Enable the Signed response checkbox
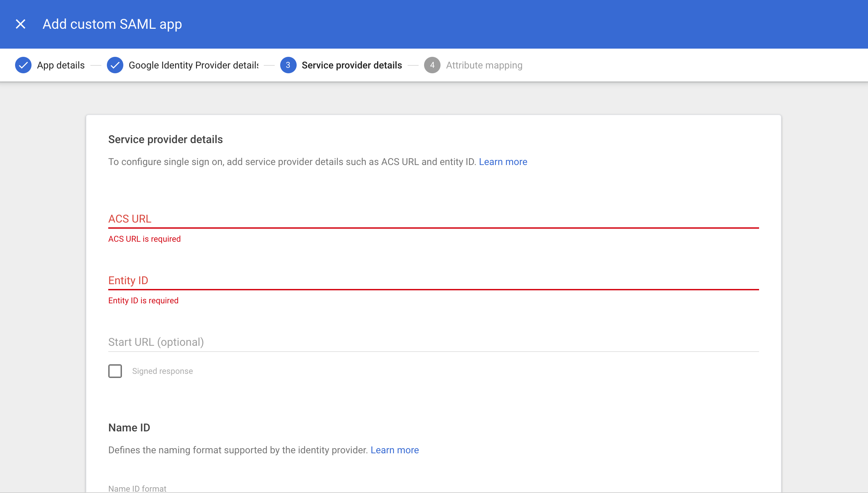868x493 pixels. [x=115, y=371]
